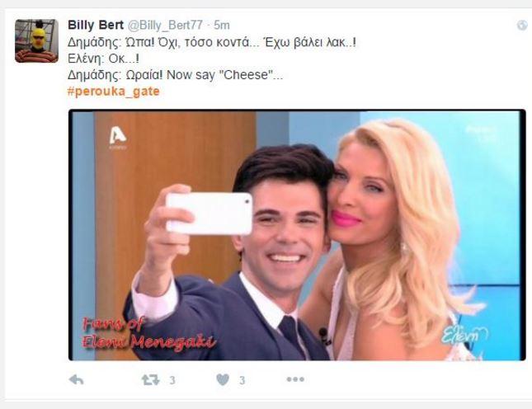Enlarge the selfie photo attached to tweet

(x=297, y=235)
